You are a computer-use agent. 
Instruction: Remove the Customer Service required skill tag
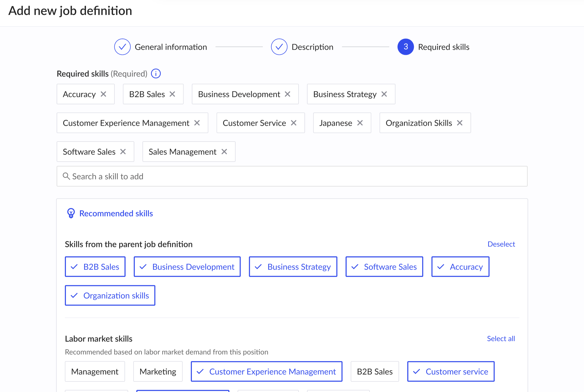coord(293,123)
